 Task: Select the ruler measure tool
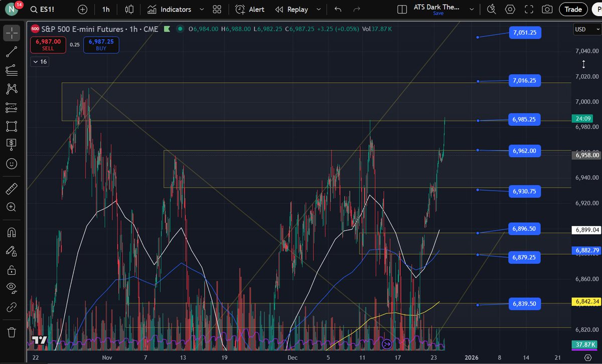tap(12, 189)
